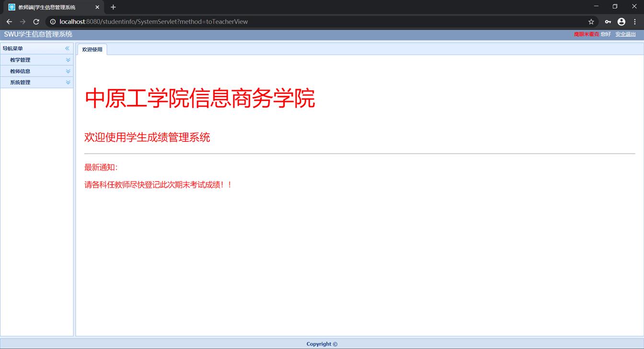Click the Copyright footer text
The width and height of the screenshot is (644, 349).
(322, 344)
